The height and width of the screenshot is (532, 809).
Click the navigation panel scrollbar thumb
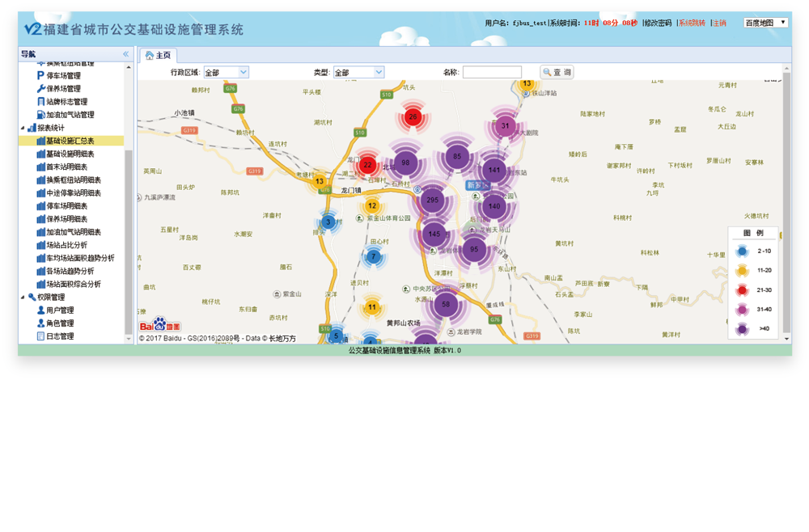(129, 242)
